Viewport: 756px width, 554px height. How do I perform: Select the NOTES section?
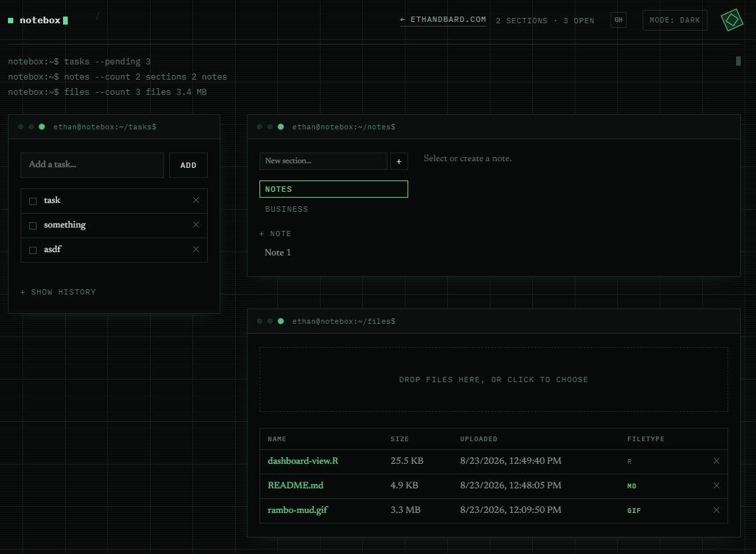coord(334,189)
